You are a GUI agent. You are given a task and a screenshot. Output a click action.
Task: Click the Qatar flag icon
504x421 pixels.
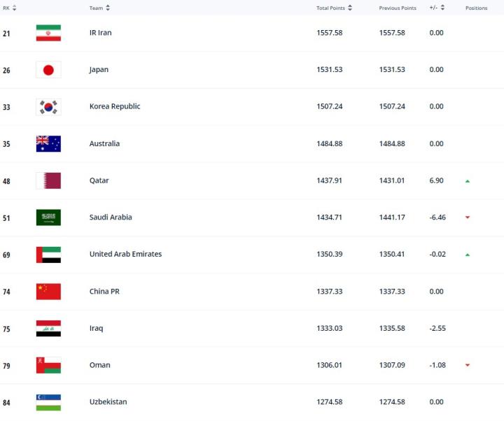(x=48, y=180)
